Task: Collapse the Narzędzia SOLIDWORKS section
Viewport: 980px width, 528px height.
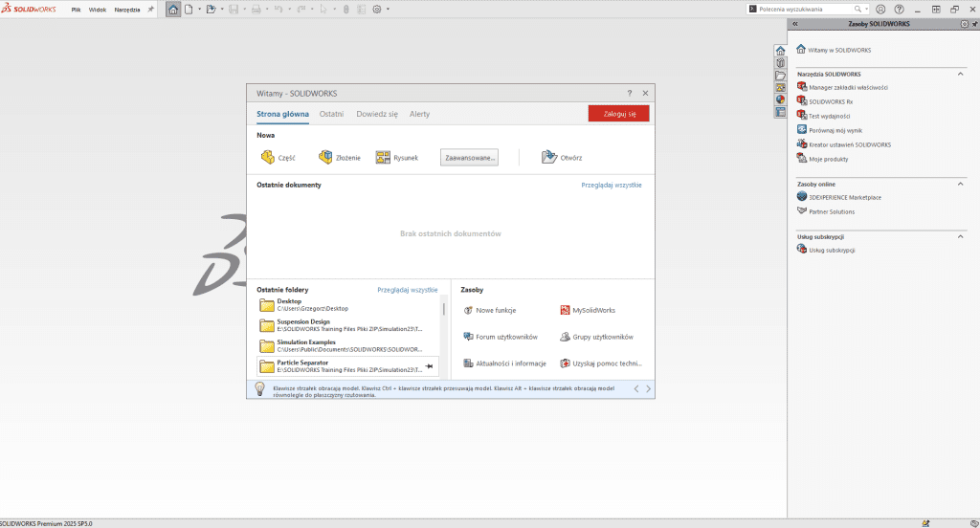Action: point(961,74)
